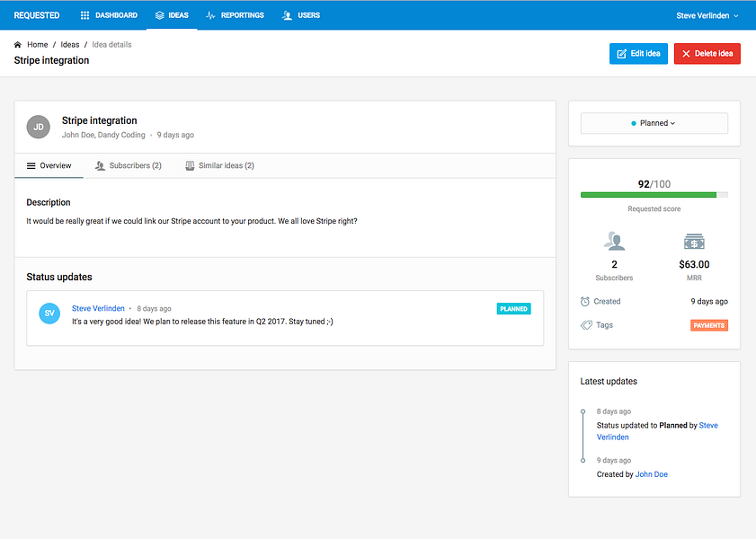Click the Subscribers tab person icon

(x=100, y=165)
